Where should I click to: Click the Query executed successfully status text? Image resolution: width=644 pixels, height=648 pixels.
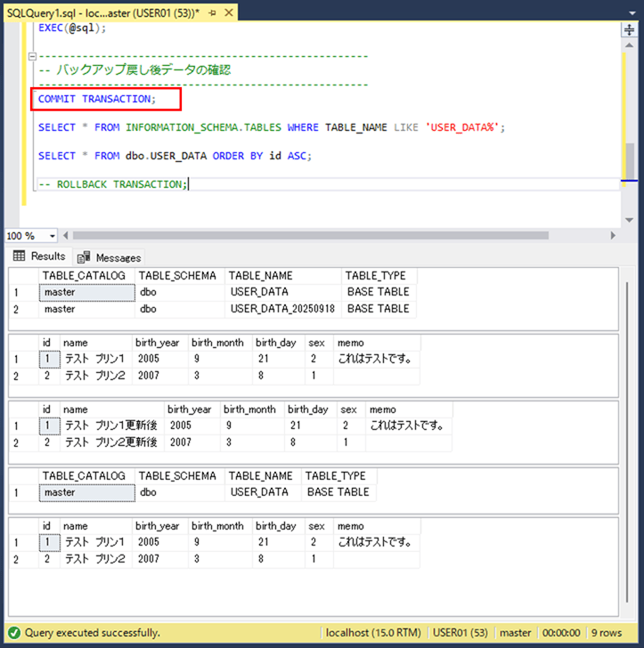tap(93, 633)
